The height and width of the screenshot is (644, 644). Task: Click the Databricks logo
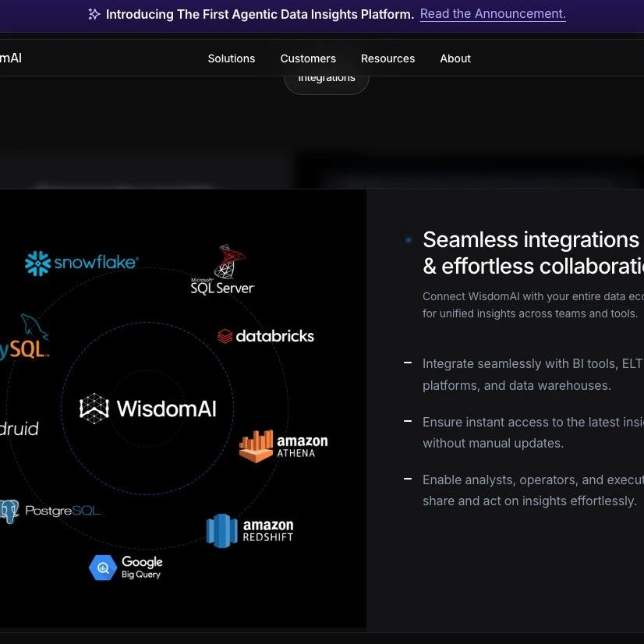tap(266, 336)
